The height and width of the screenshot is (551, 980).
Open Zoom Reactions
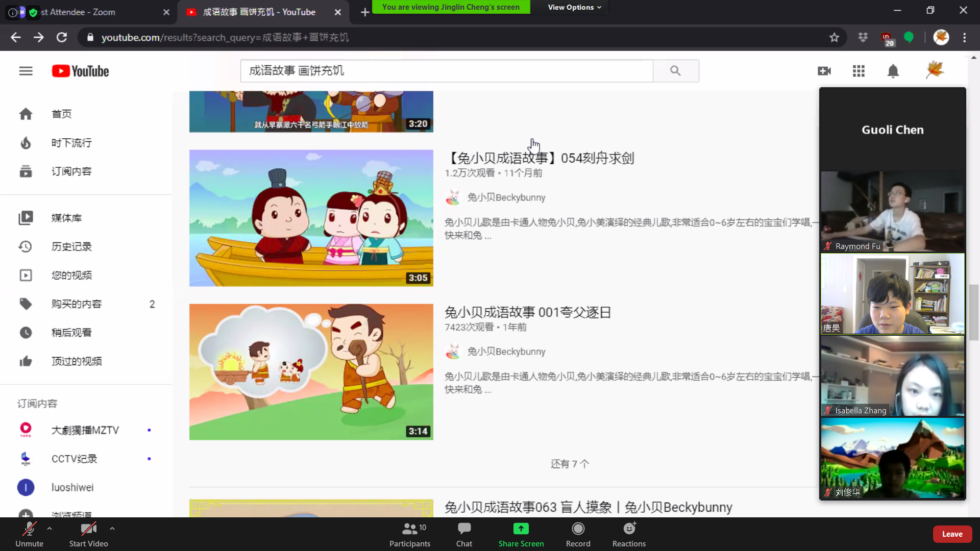point(629,534)
